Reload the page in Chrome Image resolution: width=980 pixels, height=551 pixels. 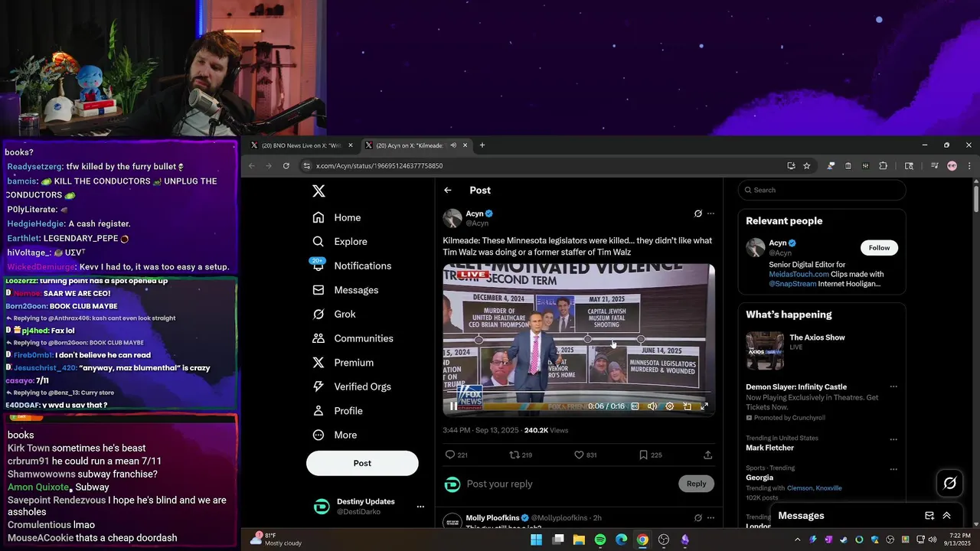(286, 165)
